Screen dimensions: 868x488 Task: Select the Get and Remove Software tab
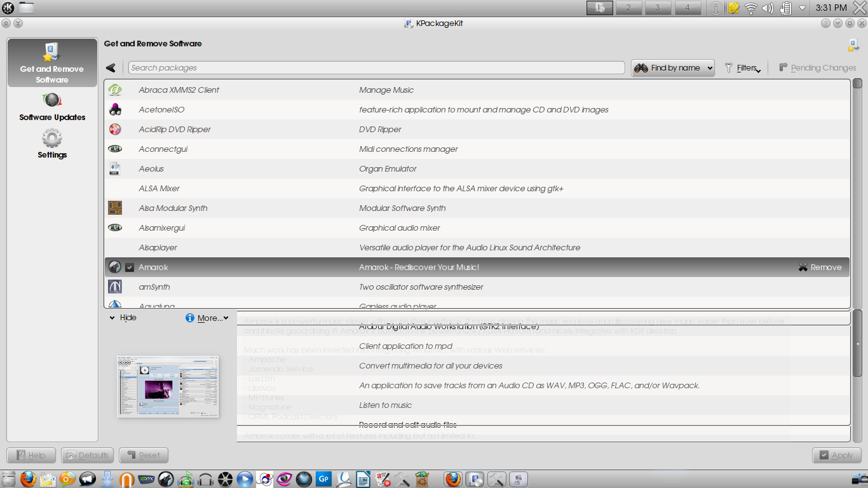point(52,63)
